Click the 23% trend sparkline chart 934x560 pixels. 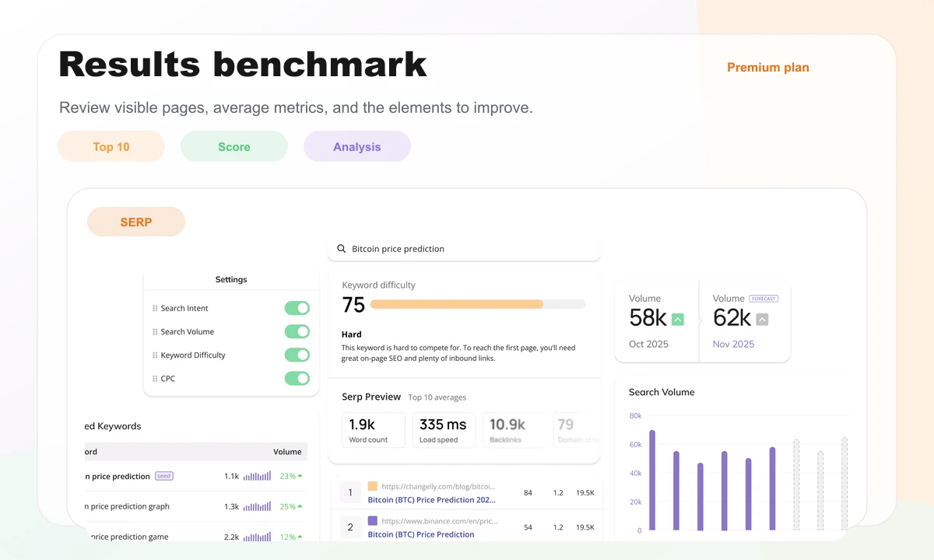[x=257, y=476]
